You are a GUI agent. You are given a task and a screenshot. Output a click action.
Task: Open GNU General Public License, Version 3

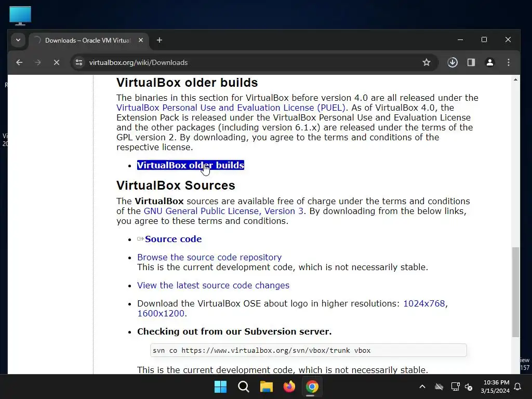pos(223,211)
